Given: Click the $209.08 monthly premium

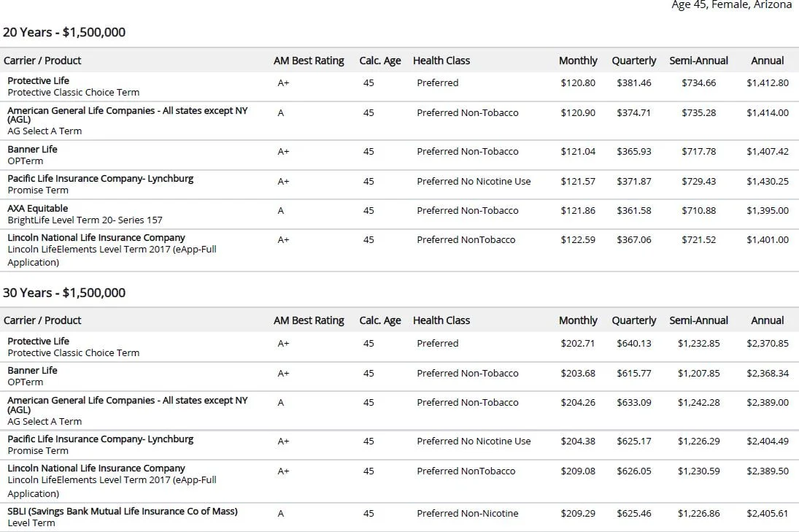Looking at the screenshot, I should (578, 471).
